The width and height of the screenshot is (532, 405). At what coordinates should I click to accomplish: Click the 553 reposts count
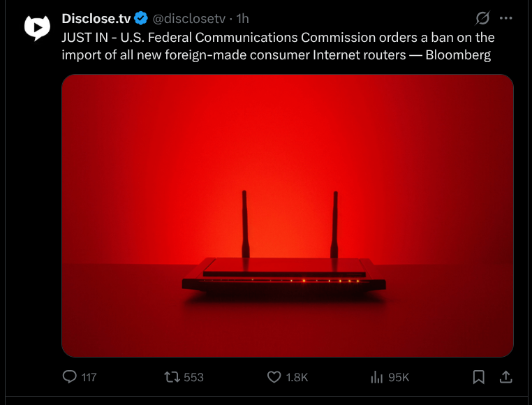(193, 377)
